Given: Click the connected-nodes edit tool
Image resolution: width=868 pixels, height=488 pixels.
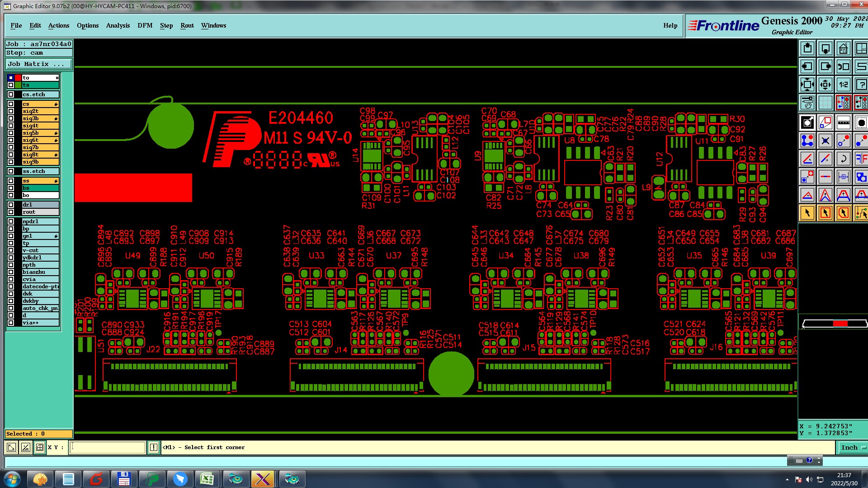Looking at the screenshot, I should pos(807,141).
